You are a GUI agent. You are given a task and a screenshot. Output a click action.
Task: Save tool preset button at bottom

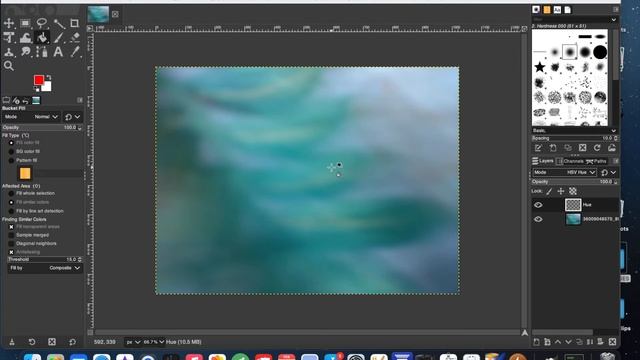(x=12, y=342)
